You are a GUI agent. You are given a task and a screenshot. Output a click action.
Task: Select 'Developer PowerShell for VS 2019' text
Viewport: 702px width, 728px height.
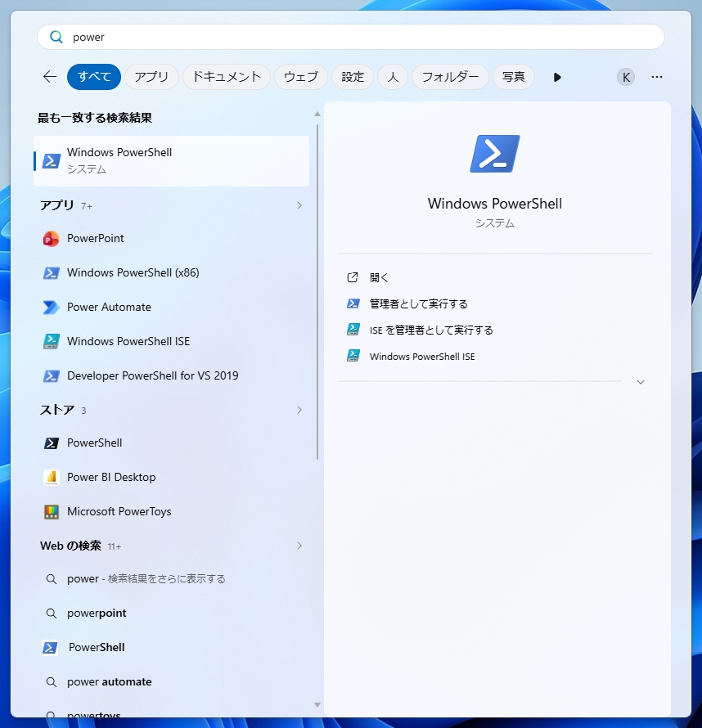(153, 375)
